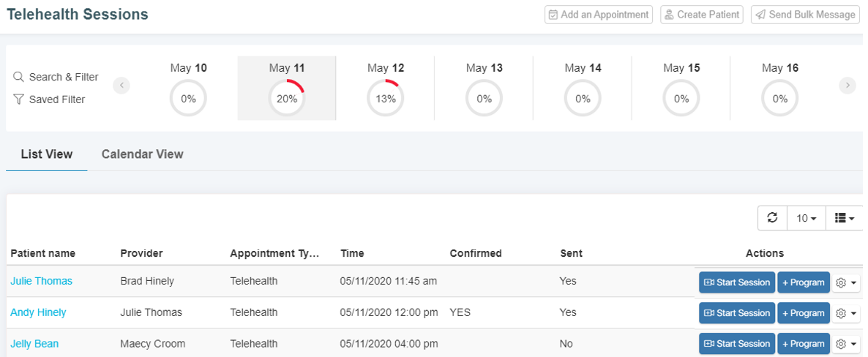Click the refresh table icon
This screenshot has height=357, width=868.
point(772,218)
